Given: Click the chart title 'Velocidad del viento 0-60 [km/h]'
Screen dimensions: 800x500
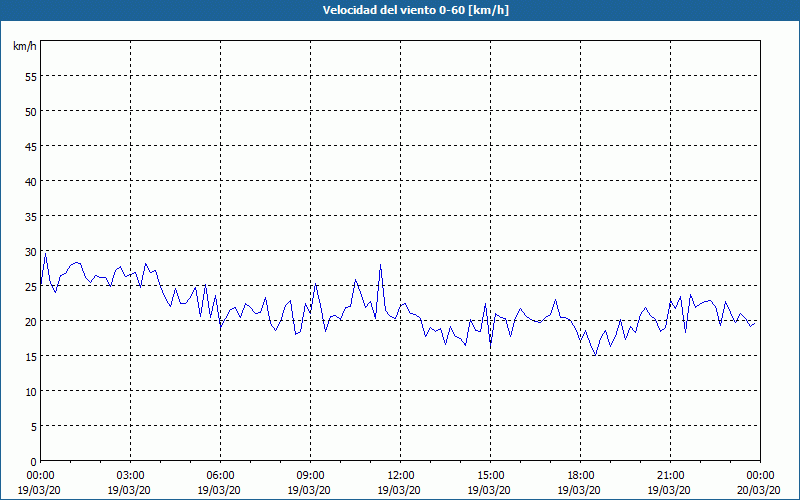Looking at the screenshot, I should [x=415, y=10].
